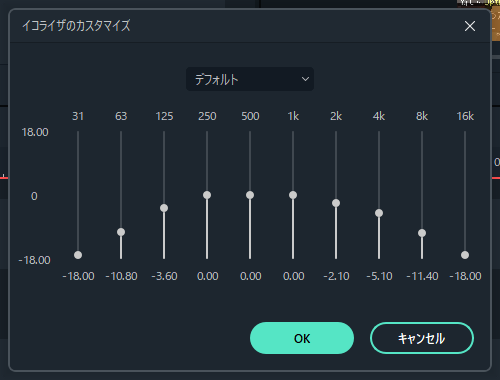Viewport: 500px width, 380px height.
Task: Click the OK button
Action: click(x=302, y=338)
